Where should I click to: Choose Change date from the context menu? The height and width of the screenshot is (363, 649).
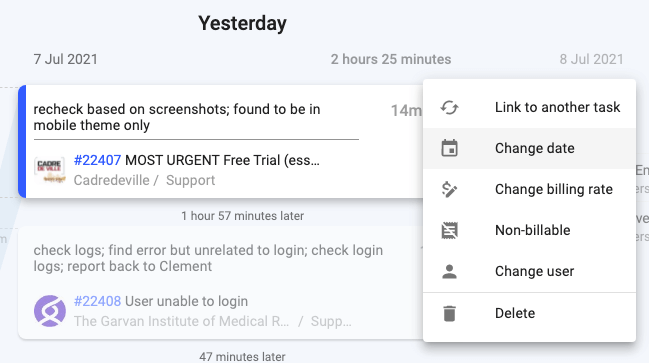coord(529,148)
